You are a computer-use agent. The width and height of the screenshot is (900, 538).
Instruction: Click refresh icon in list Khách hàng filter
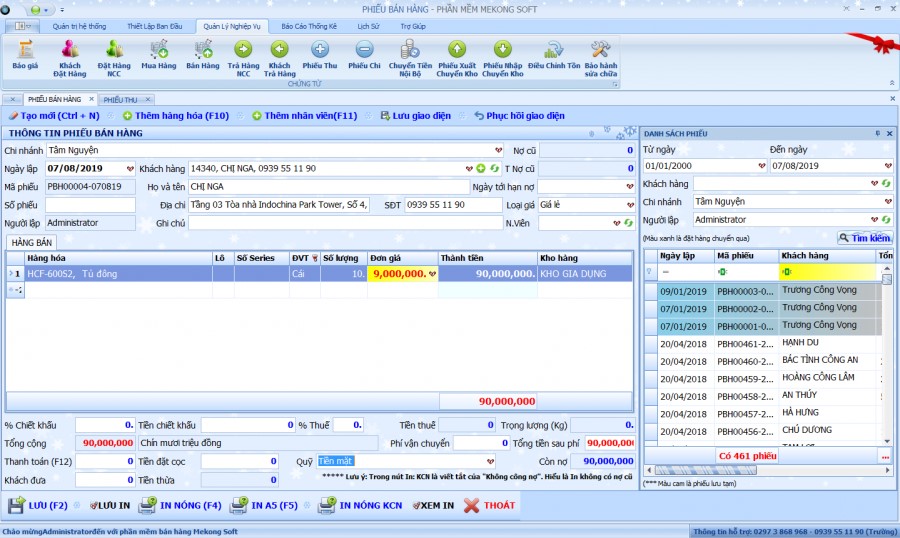pyautogui.click(x=886, y=184)
